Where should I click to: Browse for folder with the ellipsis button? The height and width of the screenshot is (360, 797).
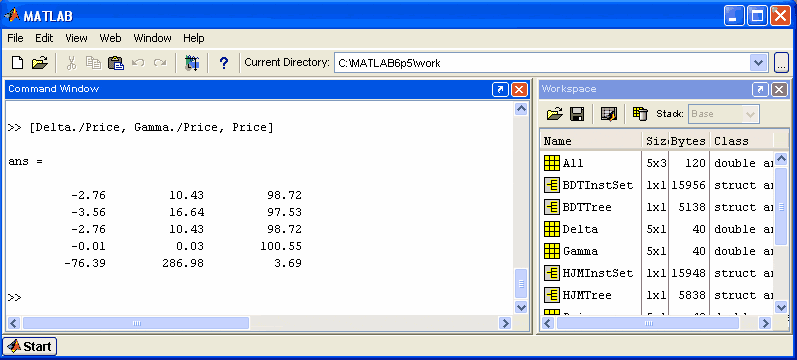coord(781,63)
